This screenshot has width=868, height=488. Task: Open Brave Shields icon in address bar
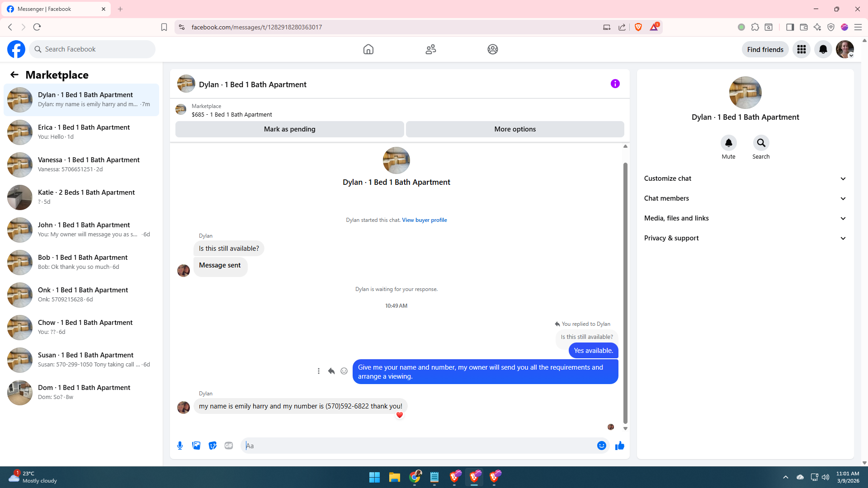tap(638, 27)
